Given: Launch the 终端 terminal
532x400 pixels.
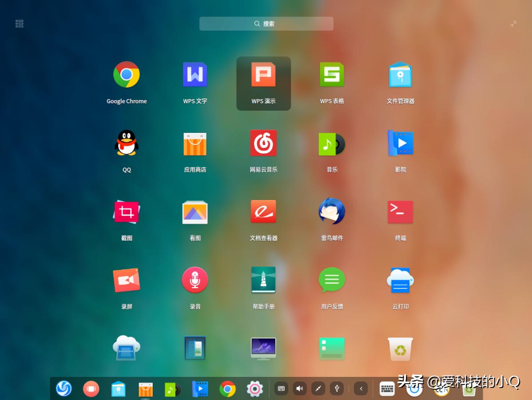Looking at the screenshot, I should coord(400,212).
